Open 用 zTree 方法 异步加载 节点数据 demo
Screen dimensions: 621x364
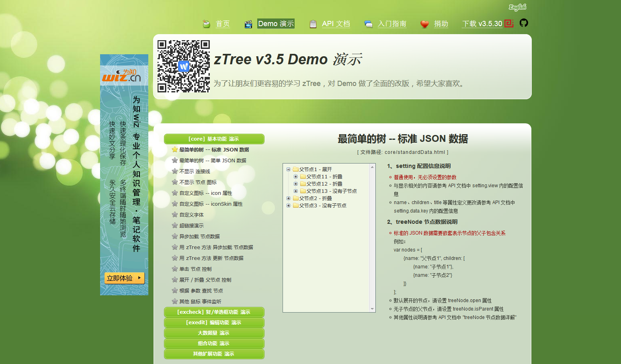tap(216, 247)
